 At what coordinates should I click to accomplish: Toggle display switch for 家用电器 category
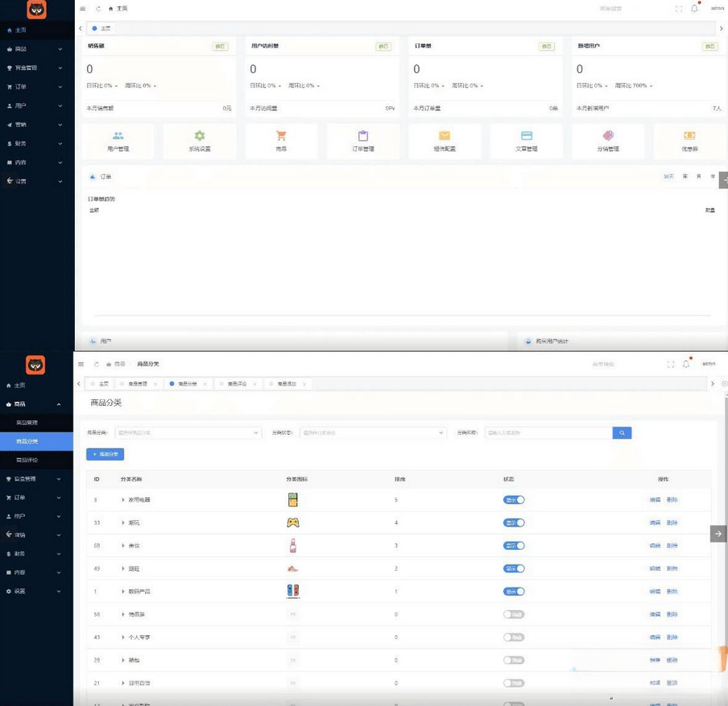514,500
